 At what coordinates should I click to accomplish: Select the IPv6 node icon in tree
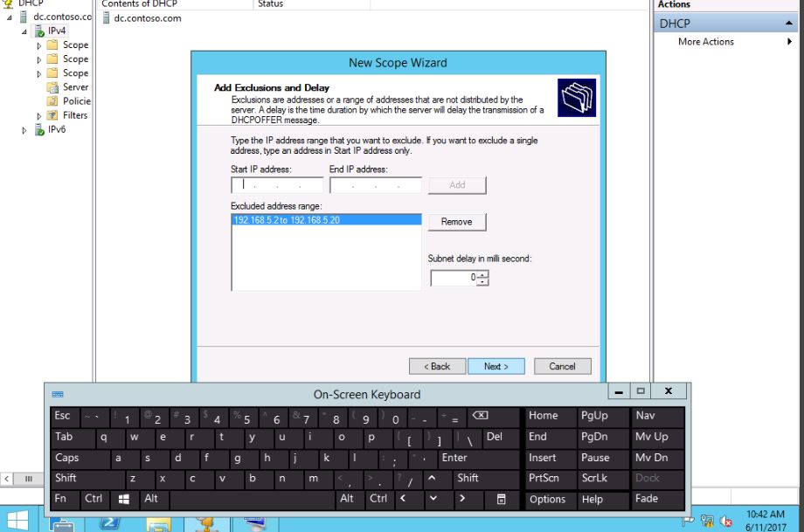[x=39, y=129]
